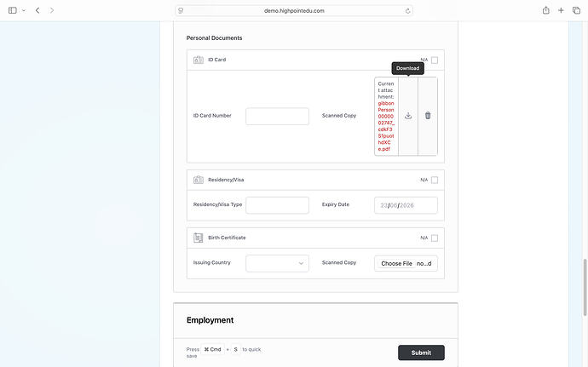This screenshot has height=367, width=588.
Task: Check the Birth Certificate N/A checkbox
Action: click(x=435, y=238)
